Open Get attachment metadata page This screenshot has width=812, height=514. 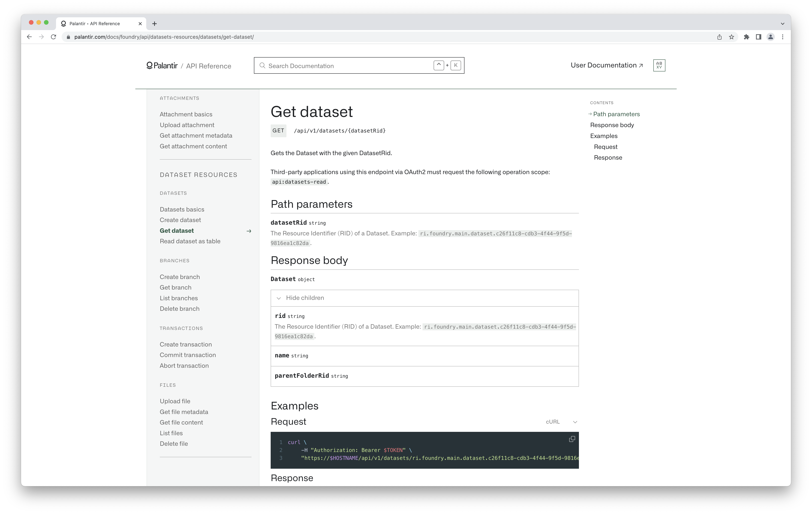coord(196,136)
